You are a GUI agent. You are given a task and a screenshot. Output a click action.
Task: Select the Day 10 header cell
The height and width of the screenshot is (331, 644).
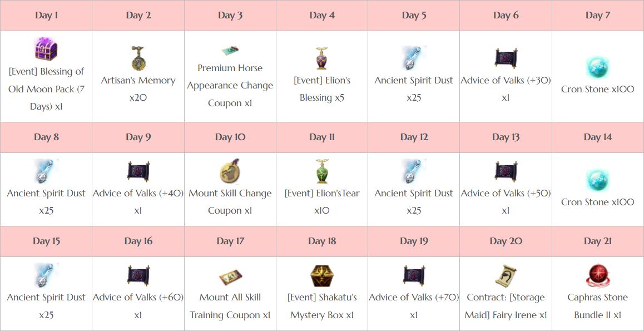[x=230, y=137]
